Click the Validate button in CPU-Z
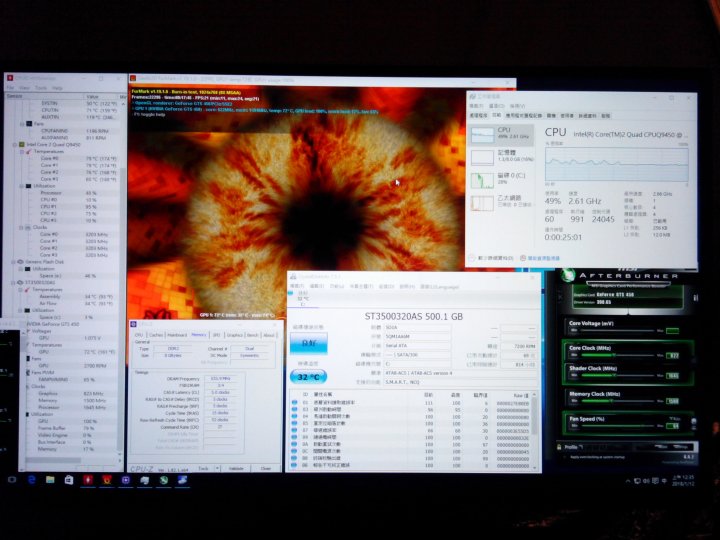The height and width of the screenshot is (540, 720). pos(236,468)
